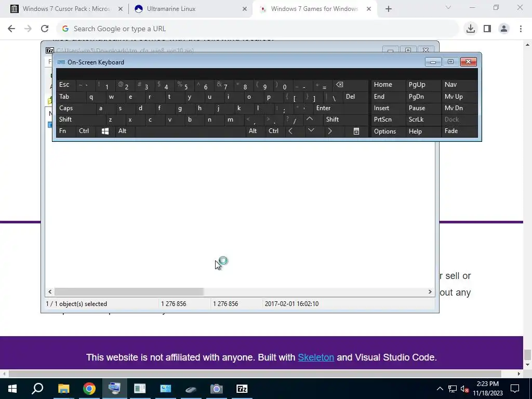532x399 pixels.
Task: Toggle Fn key on keyboard
Action: (66, 131)
